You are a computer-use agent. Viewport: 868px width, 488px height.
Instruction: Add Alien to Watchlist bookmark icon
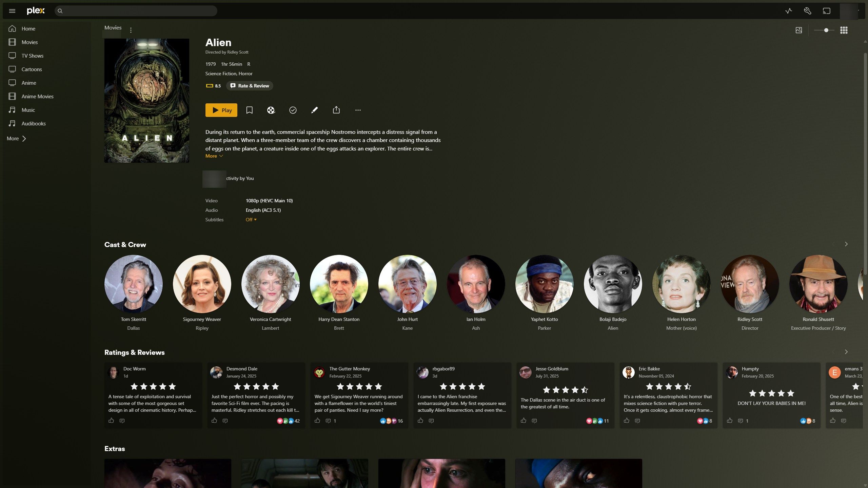[x=249, y=110]
